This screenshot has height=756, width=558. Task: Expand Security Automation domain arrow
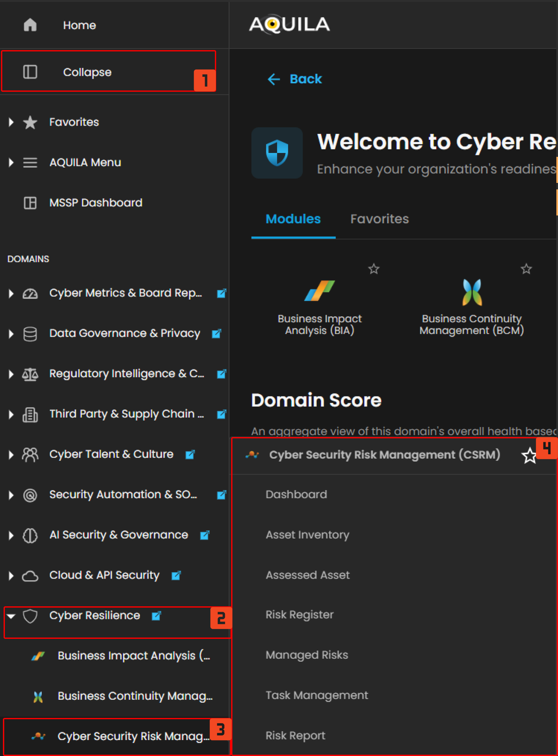(x=11, y=495)
